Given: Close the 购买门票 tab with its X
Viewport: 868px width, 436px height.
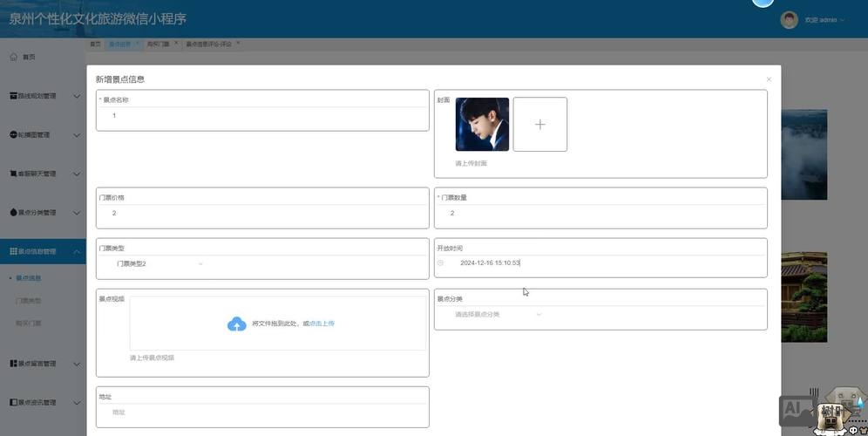Looking at the screenshot, I should click(176, 43).
